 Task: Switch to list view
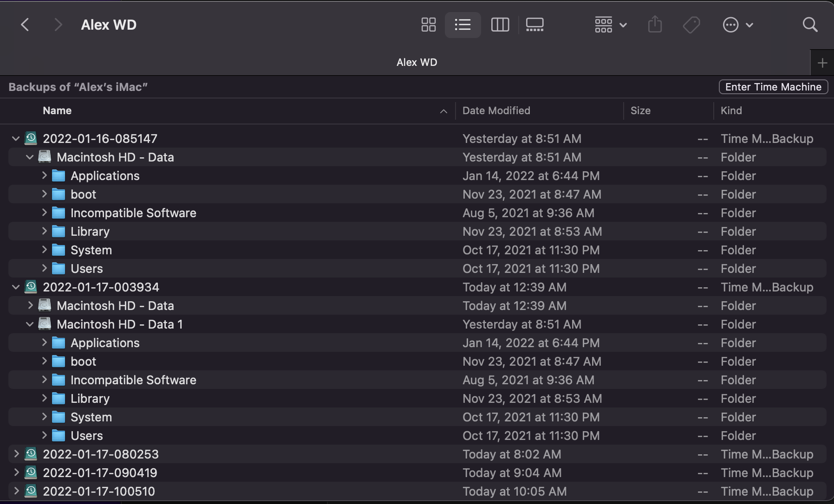tap(463, 25)
